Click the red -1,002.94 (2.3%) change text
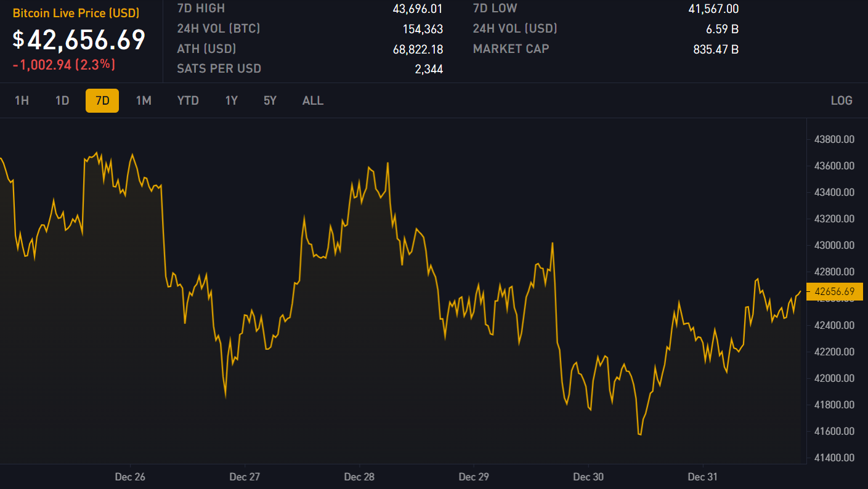 [64, 64]
